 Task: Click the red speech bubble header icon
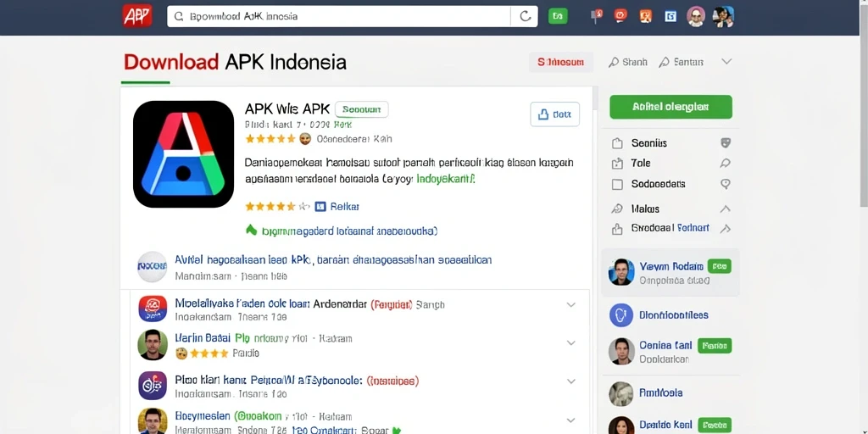(x=620, y=16)
